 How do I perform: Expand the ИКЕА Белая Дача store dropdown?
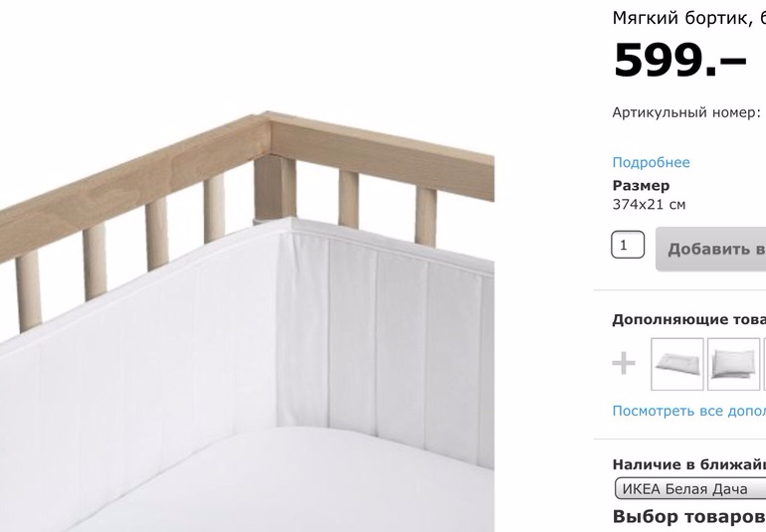[690, 488]
